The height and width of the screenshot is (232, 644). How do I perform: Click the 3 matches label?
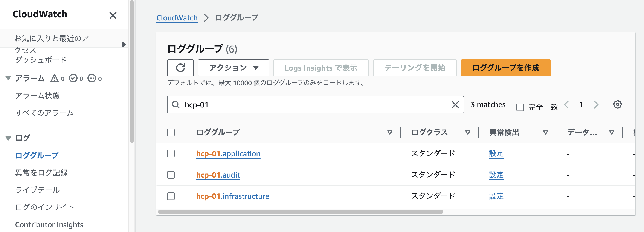coord(488,104)
